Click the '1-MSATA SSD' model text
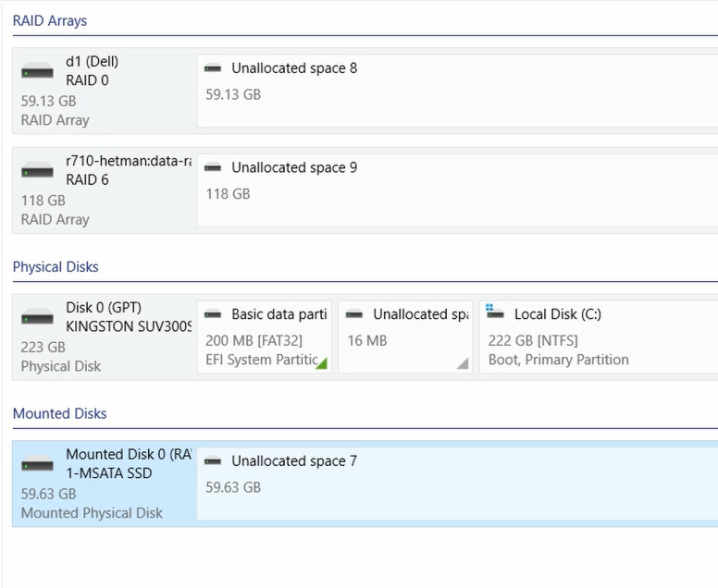 pos(108,473)
